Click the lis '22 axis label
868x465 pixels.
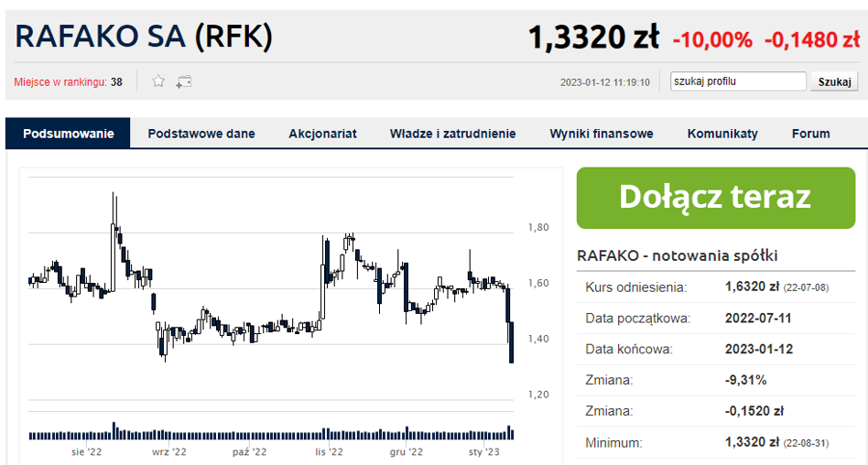coord(330,452)
